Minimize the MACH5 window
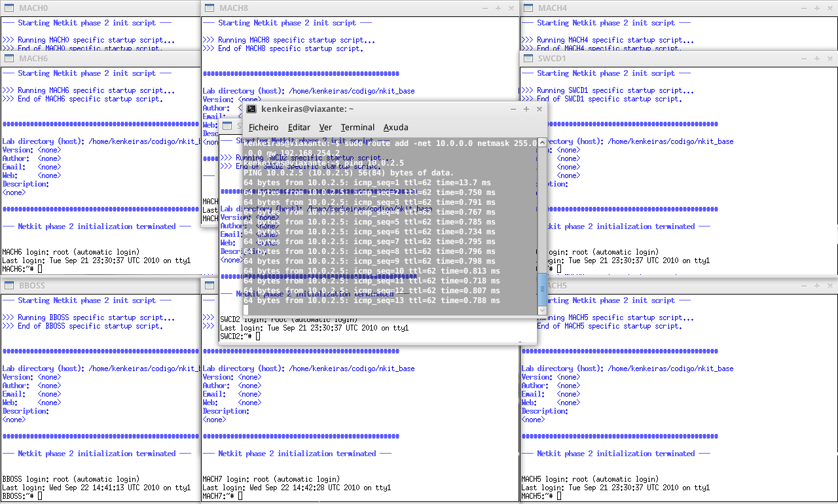The width and height of the screenshot is (838, 504). 804,285
